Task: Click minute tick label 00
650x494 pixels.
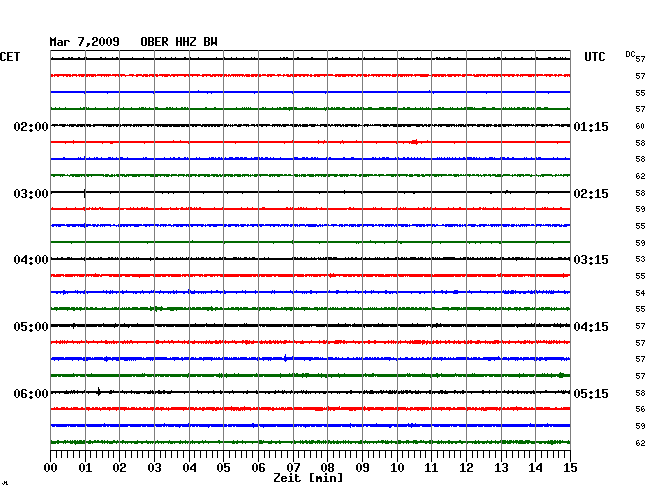Action: 51,468
